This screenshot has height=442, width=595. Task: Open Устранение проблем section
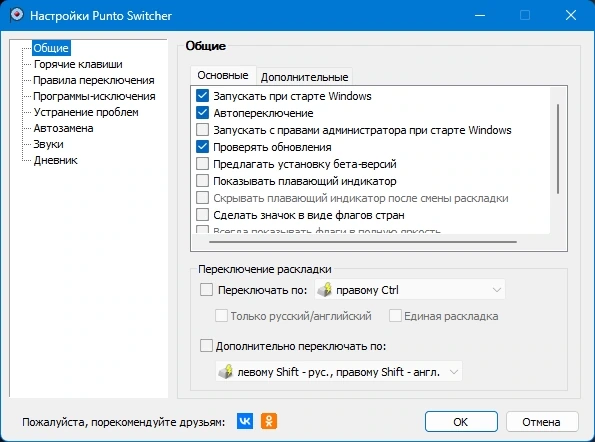86,112
